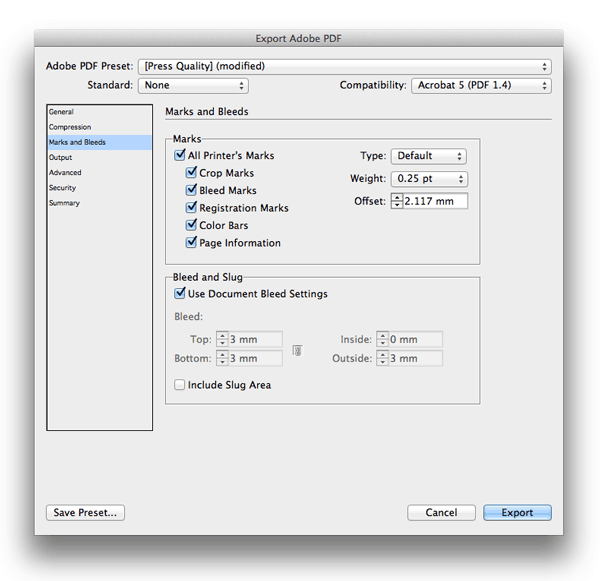Select Output in the sidebar

coord(99,157)
